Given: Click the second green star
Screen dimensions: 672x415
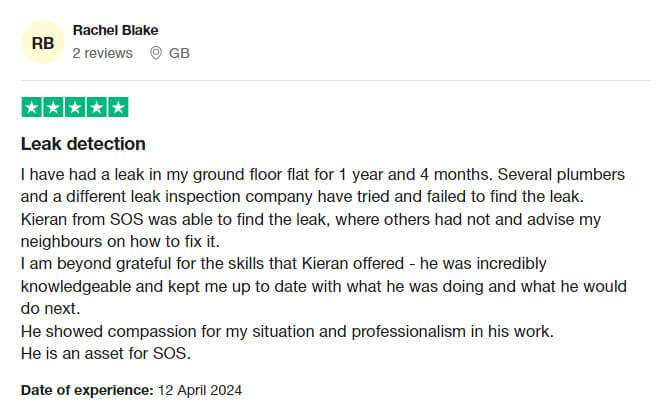Looking at the screenshot, I should pyautogui.click(x=53, y=107).
